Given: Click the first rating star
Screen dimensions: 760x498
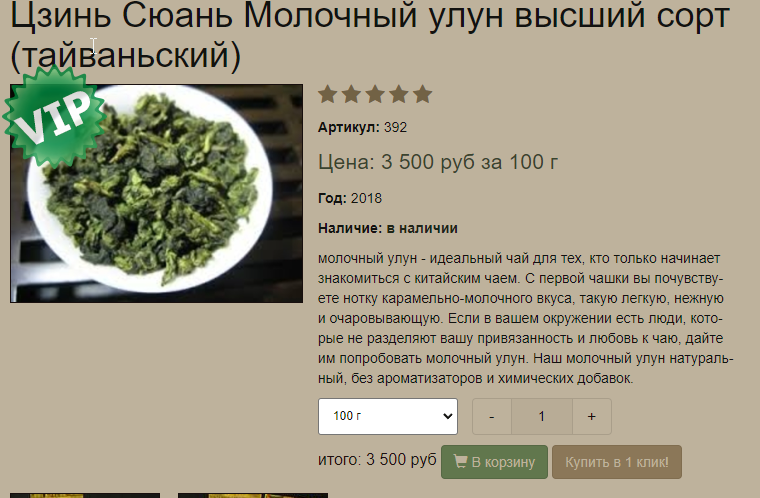Looking at the screenshot, I should [x=328, y=94].
